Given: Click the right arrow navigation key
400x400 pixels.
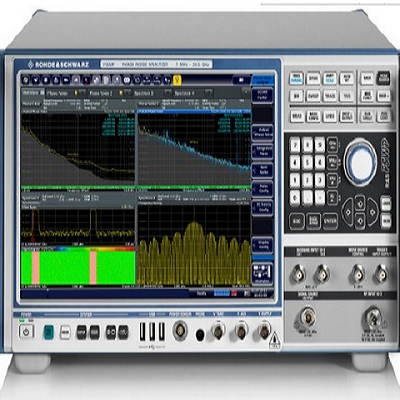Looking at the screenshot, I should coord(372,212).
